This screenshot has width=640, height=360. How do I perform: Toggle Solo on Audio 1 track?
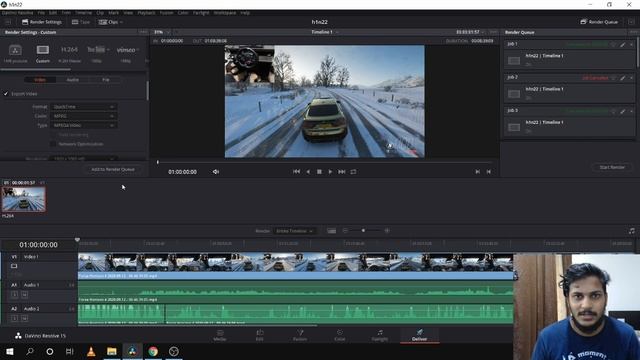(15, 294)
